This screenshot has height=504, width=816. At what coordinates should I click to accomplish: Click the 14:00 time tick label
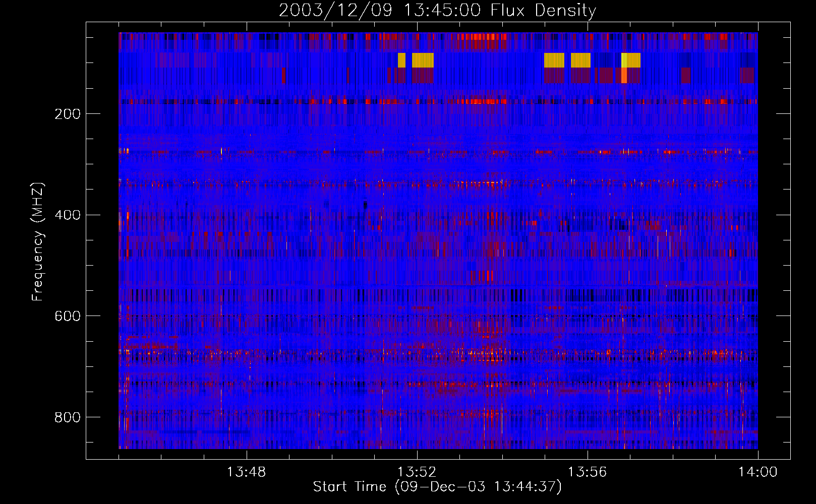point(758,472)
